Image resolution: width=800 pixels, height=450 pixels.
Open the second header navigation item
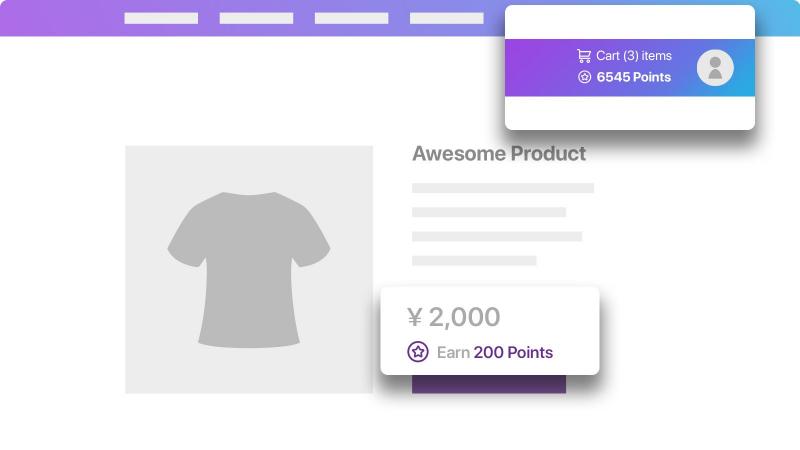coord(256,18)
